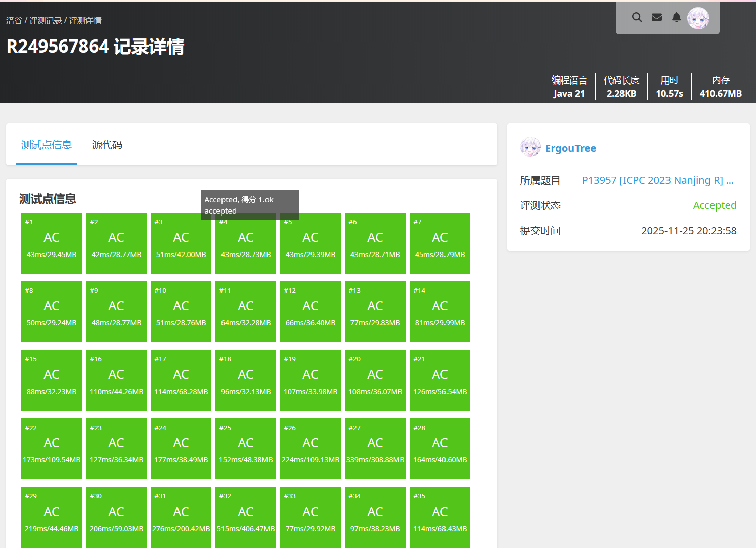Click test case #1 AC tile
This screenshot has height=548, width=756.
click(52, 243)
